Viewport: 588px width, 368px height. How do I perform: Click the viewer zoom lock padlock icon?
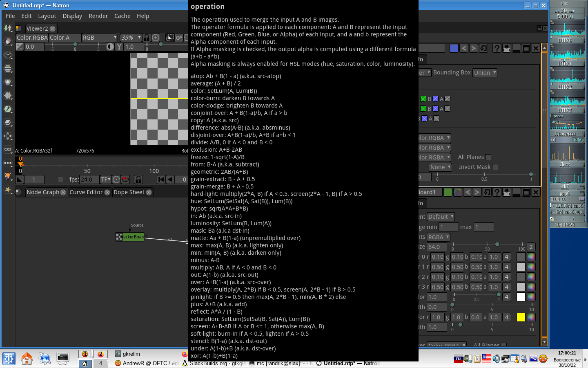pos(146,38)
